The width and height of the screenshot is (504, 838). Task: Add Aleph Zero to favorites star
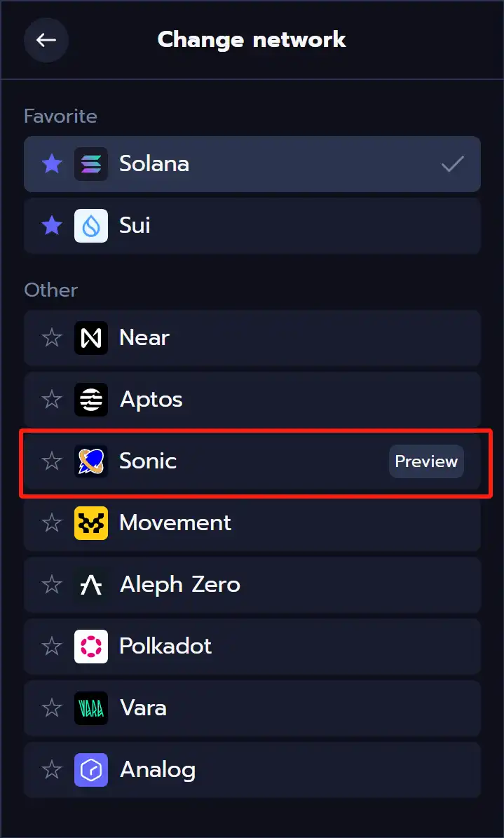52,584
